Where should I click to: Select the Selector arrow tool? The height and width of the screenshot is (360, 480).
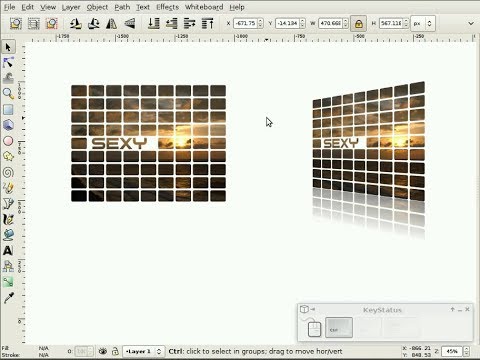tap(8, 47)
